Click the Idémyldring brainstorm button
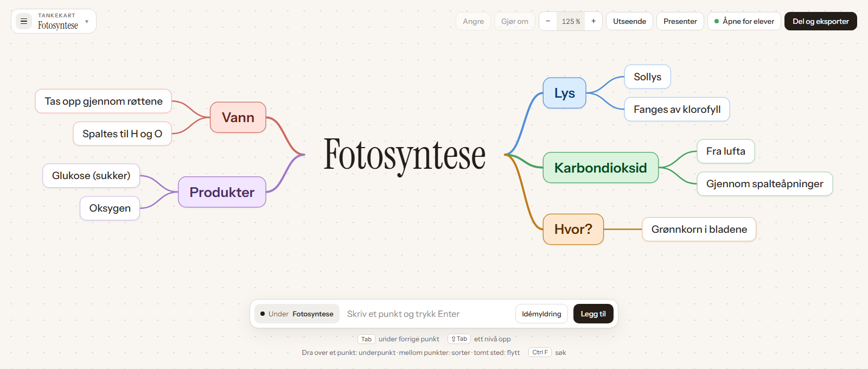 pyautogui.click(x=541, y=314)
